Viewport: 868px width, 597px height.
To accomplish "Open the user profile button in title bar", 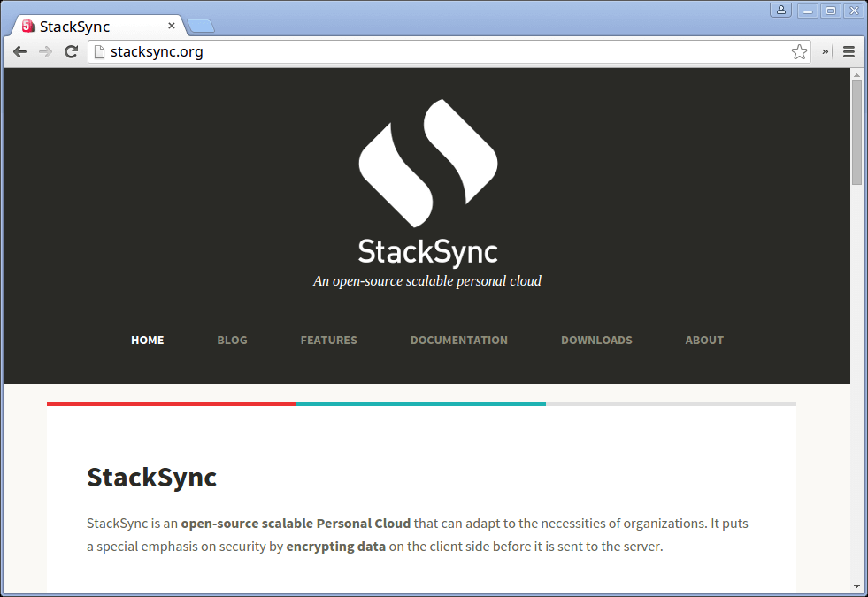I will point(780,10).
